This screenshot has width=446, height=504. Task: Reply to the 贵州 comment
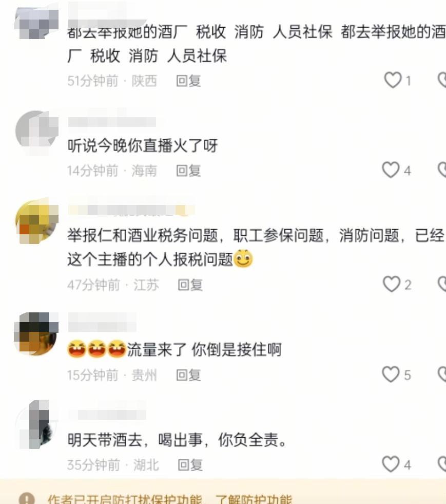188,375
